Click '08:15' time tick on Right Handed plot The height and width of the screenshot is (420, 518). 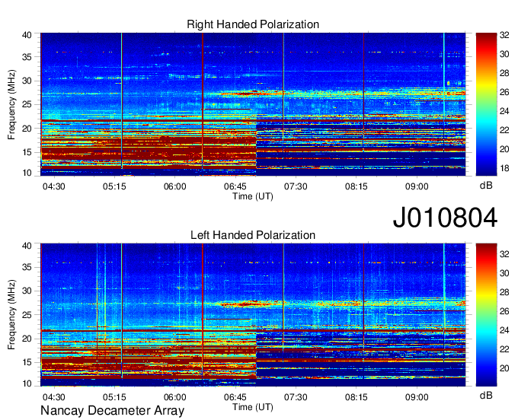point(357,186)
